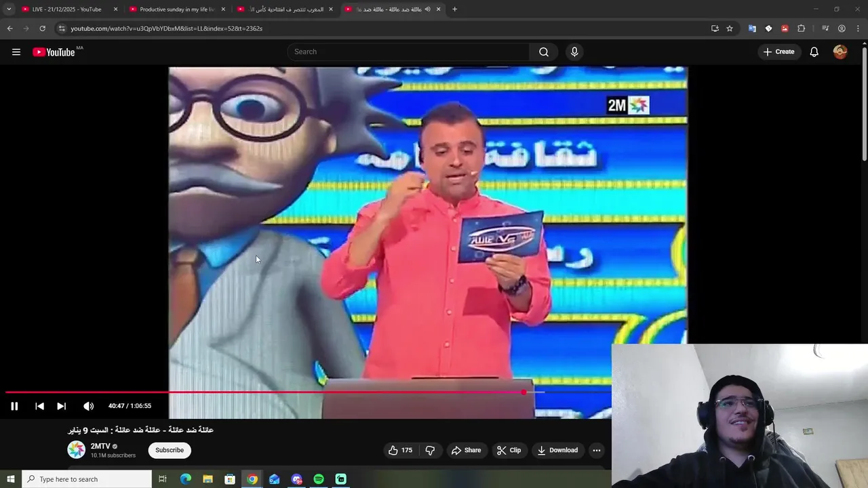Click inside the YouTube search box

click(x=409, y=52)
